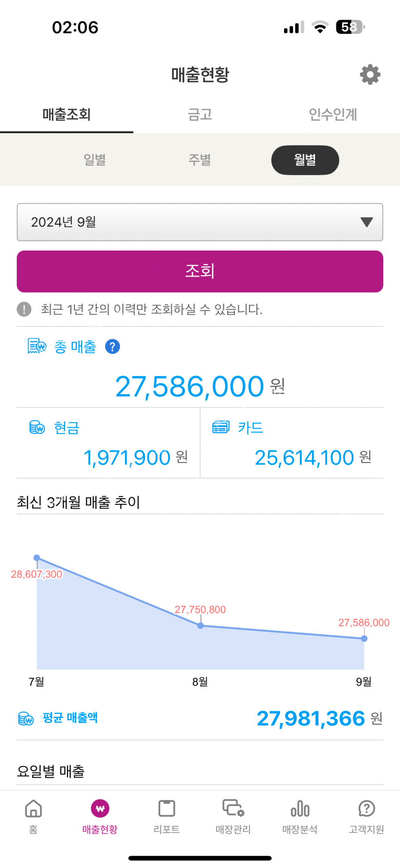Switch to the 금고 tab
This screenshot has height=868, width=400.
200,114
